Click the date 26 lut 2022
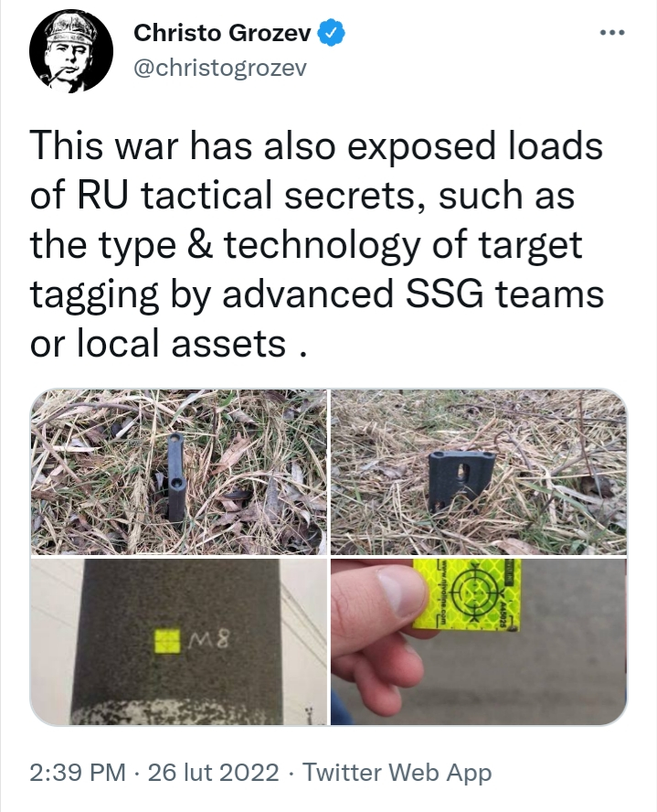The height and width of the screenshot is (812, 657). [213, 772]
